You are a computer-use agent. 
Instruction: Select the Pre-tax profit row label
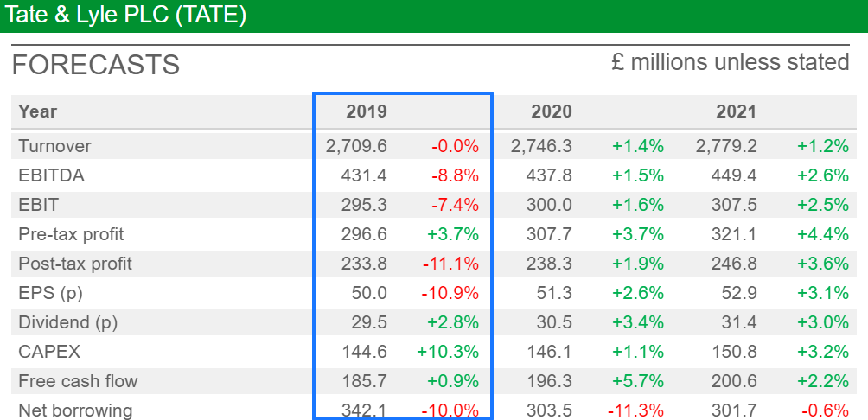click(x=71, y=234)
